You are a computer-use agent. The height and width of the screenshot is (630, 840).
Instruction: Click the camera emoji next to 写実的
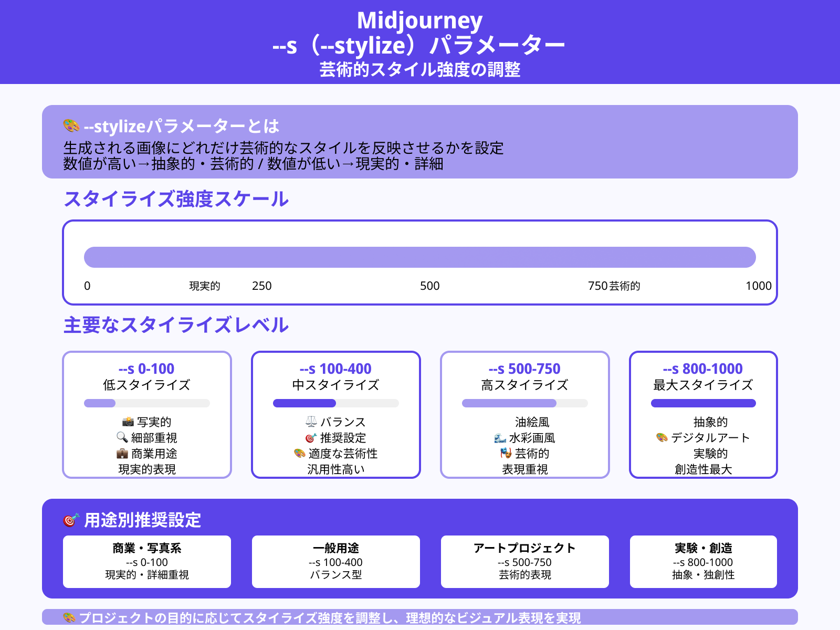(128, 422)
